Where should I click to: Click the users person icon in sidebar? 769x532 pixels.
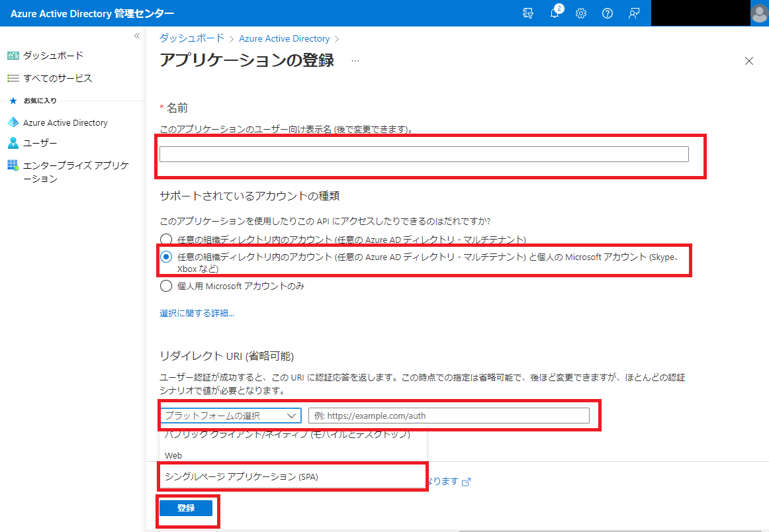(13, 143)
